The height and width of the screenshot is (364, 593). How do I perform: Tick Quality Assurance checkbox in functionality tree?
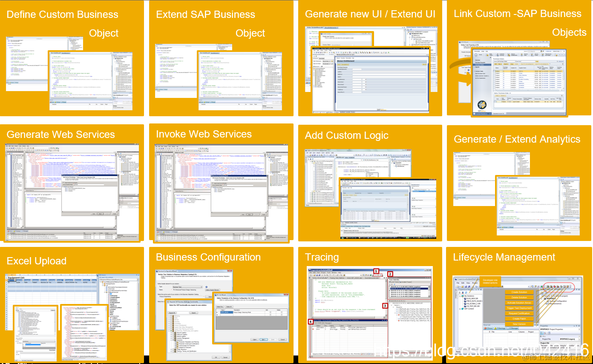tap(173, 349)
